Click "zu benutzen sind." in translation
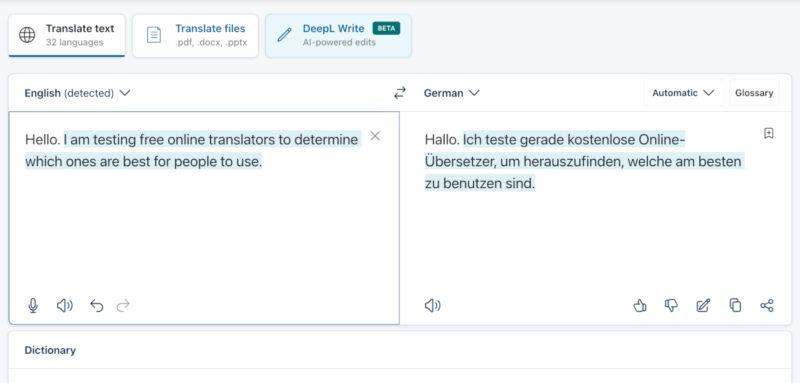This screenshot has width=800, height=383. coord(480,184)
